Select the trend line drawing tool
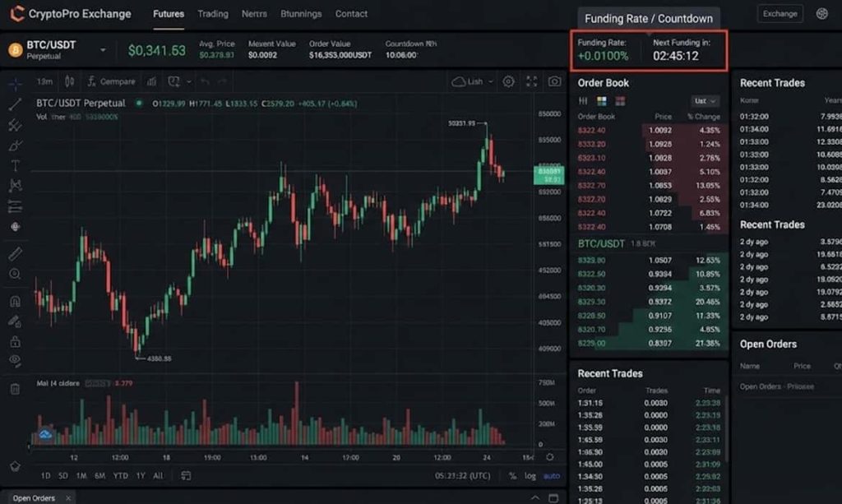Screen dimensions: 842x504 pos(15,104)
